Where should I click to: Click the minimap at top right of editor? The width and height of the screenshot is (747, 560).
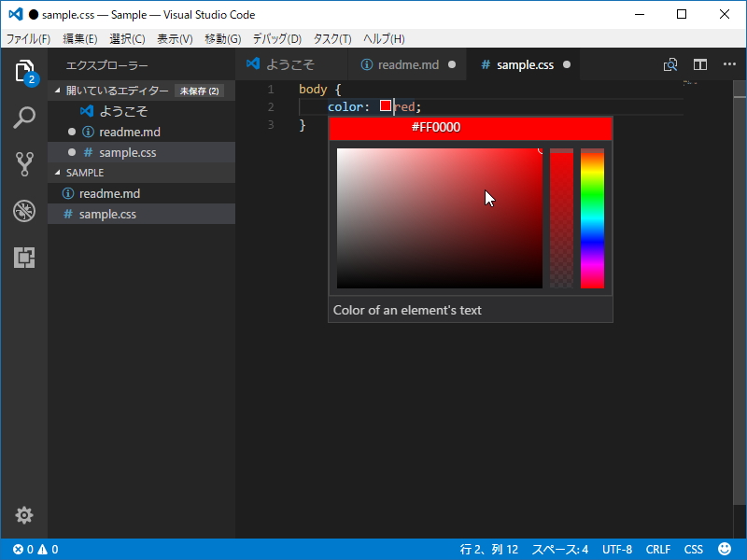point(690,83)
